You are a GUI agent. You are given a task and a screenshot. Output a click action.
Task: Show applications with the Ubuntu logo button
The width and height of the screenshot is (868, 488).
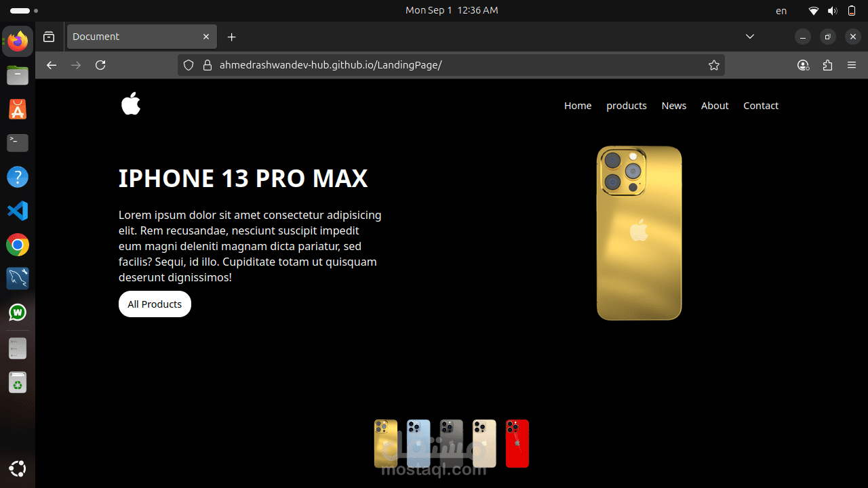tap(18, 468)
